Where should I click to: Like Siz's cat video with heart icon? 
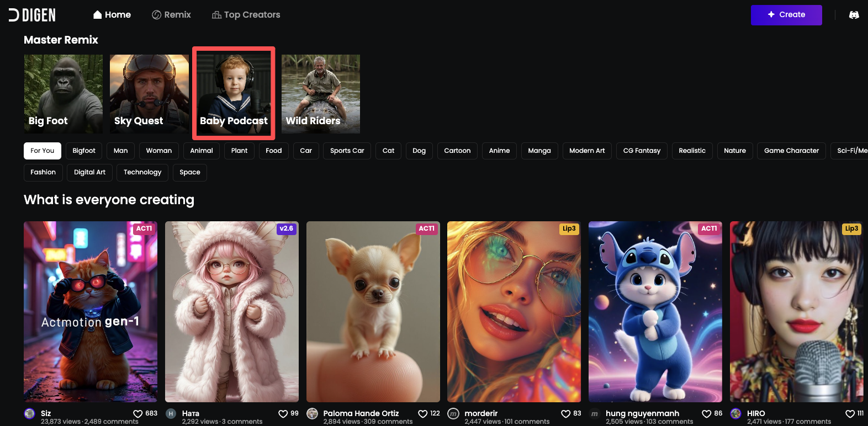pyautogui.click(x=138, y=414)
